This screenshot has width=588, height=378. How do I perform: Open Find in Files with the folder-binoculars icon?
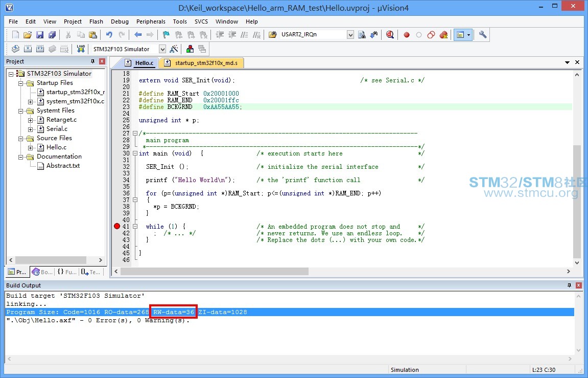tap(273, 35)
